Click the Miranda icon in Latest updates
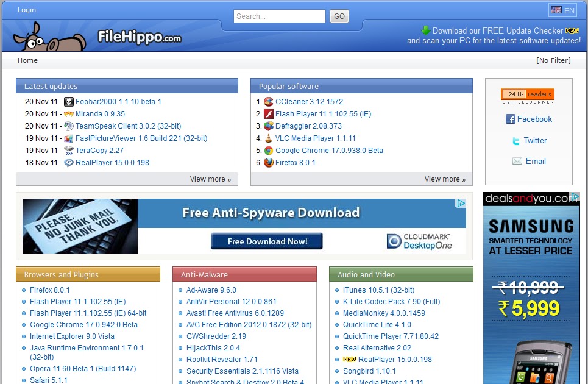 [69, 114]
